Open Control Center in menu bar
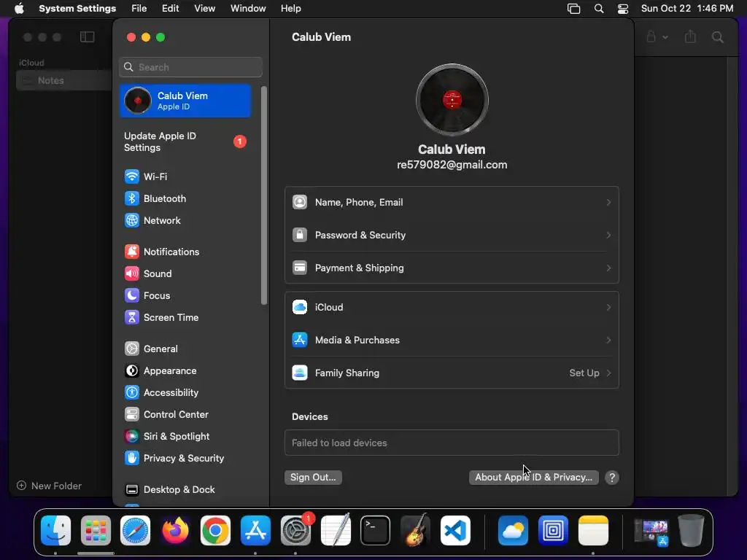 point(623,9)
